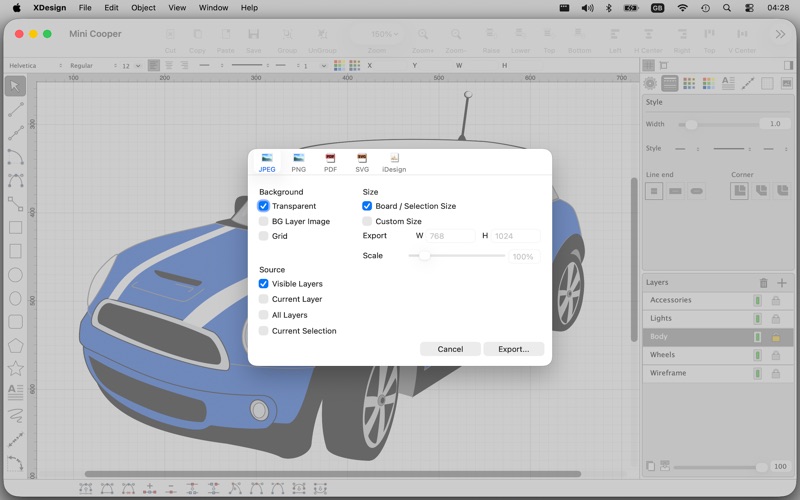Screen dimensions: 800x500
Task: Check the All Layers source option
Action: 263,315
